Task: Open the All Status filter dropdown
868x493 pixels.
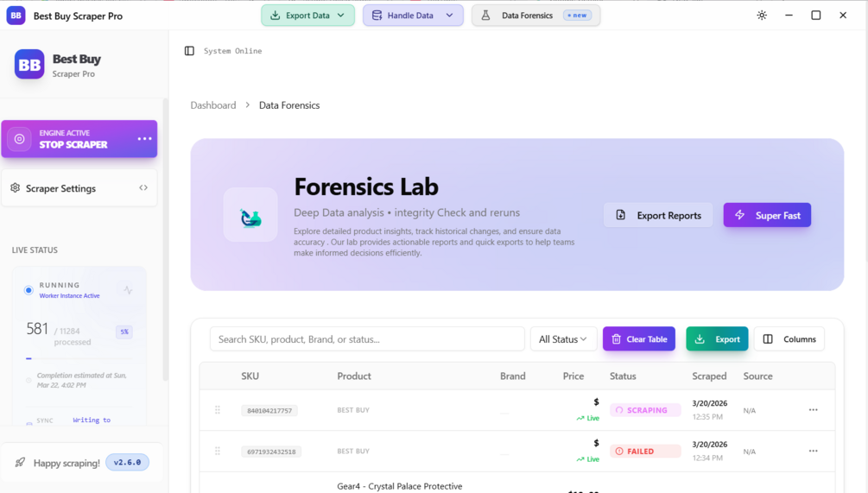Action: 563,339
